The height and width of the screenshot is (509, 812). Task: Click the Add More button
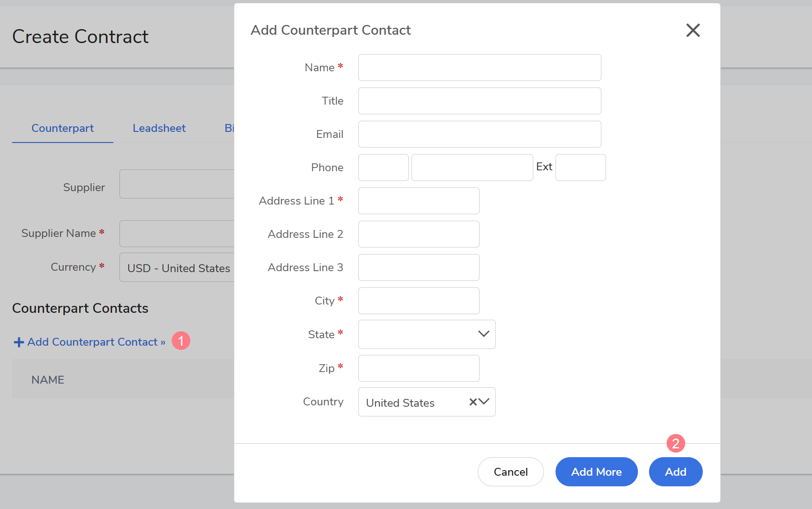(x=596, y=472)
